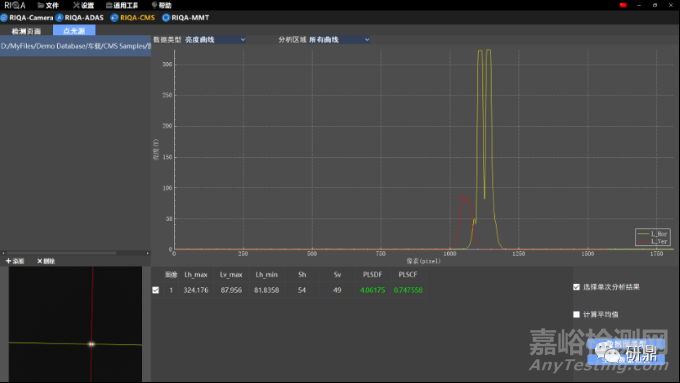Select the green 0.747558 PLSCF value
The height and width of the screenshot is (383, 680).
408,290
